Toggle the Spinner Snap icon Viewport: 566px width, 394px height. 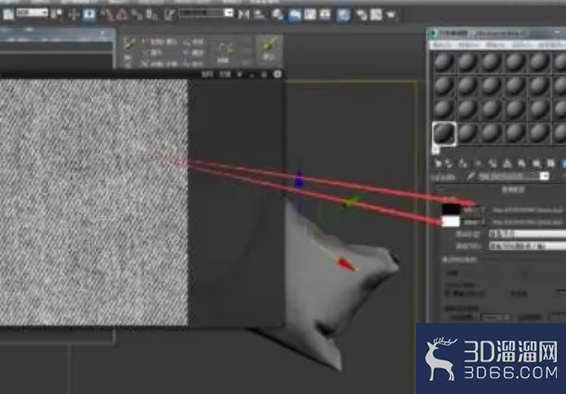[152, 15]
